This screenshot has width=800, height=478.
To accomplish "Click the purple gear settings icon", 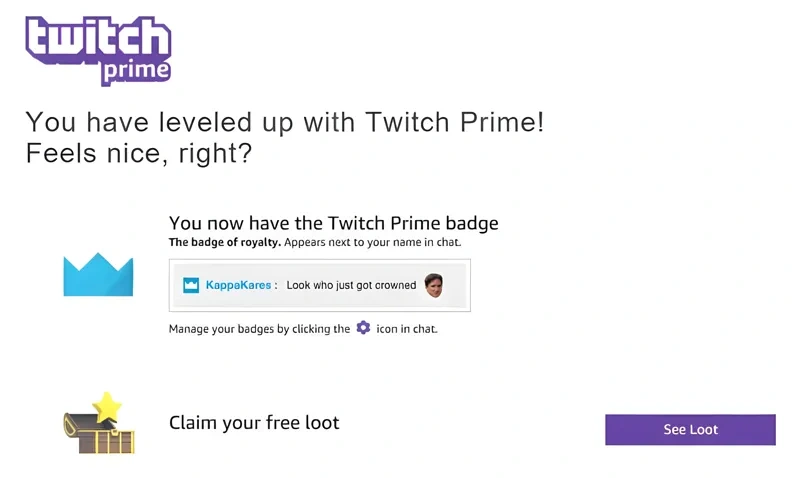I will click(363, 328).
